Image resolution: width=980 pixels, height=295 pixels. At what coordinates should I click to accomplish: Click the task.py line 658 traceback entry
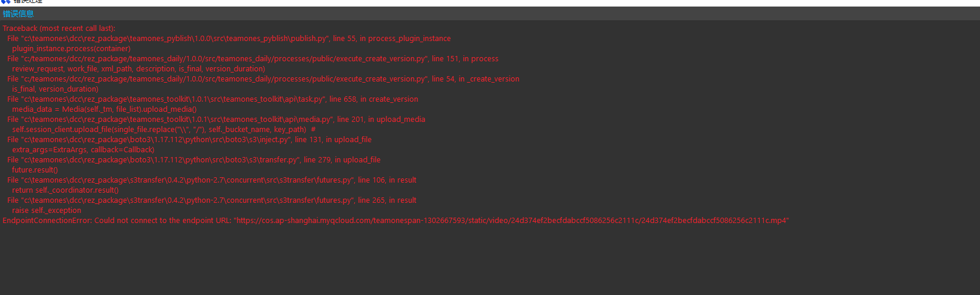click(213, 99)
